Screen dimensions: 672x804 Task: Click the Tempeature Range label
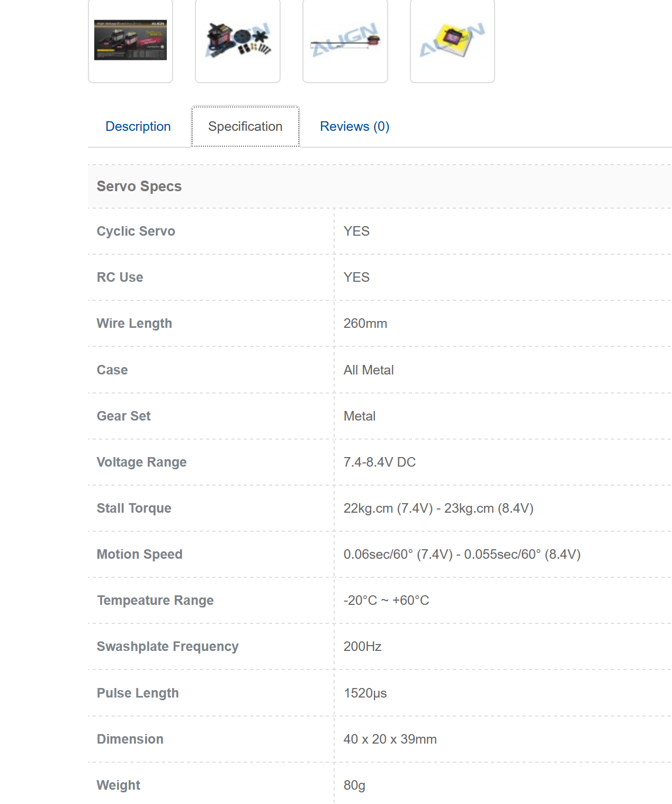click(155, 601)
